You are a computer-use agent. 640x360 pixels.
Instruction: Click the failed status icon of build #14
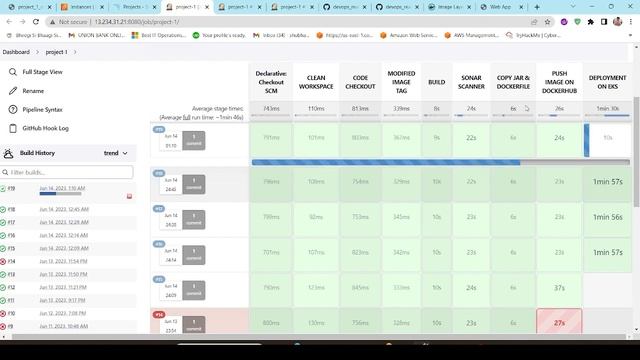point(3,262)
